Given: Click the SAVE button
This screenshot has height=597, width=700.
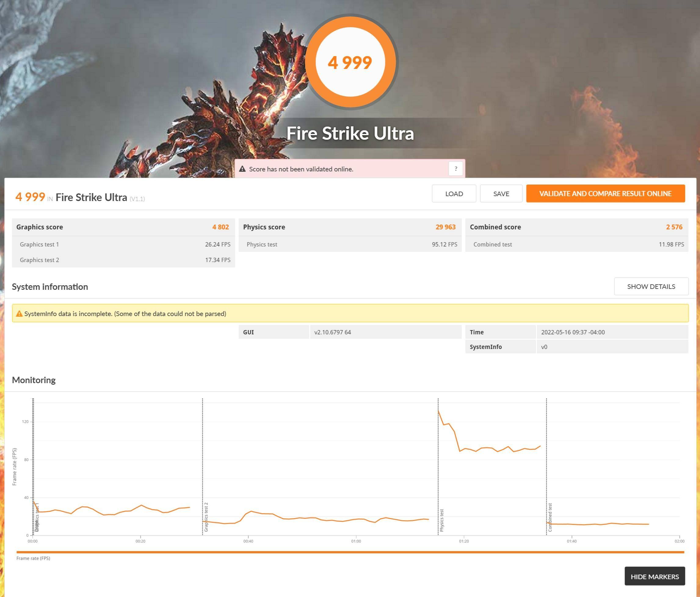Looking at the screenshot, I should (x=501, y=193).
